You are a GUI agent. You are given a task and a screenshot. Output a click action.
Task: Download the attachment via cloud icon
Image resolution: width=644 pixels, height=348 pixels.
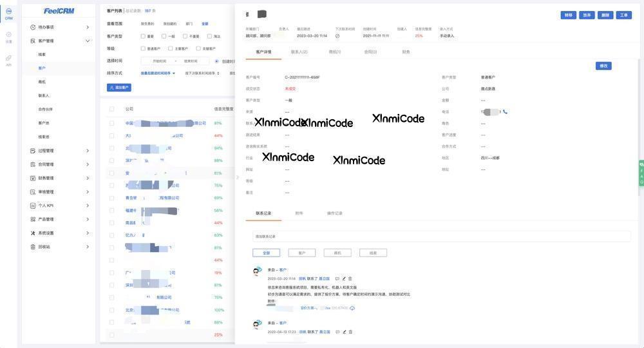tap(352, 308)
